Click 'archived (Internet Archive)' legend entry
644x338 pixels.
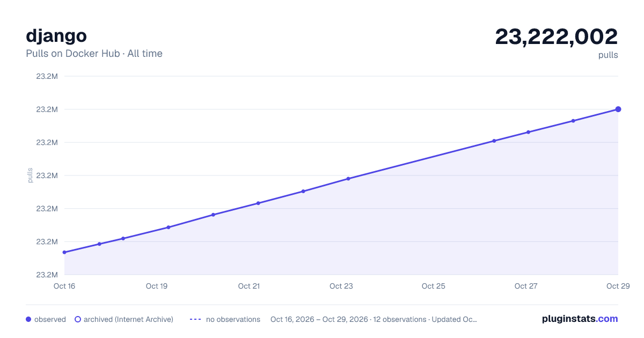[x=124, y=319]
